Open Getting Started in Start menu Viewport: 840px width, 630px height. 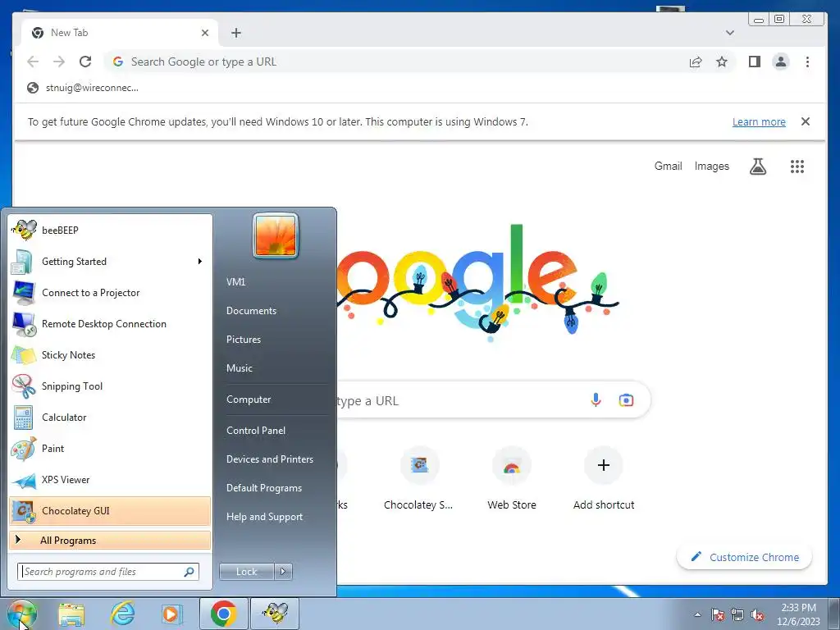(110, 262)
